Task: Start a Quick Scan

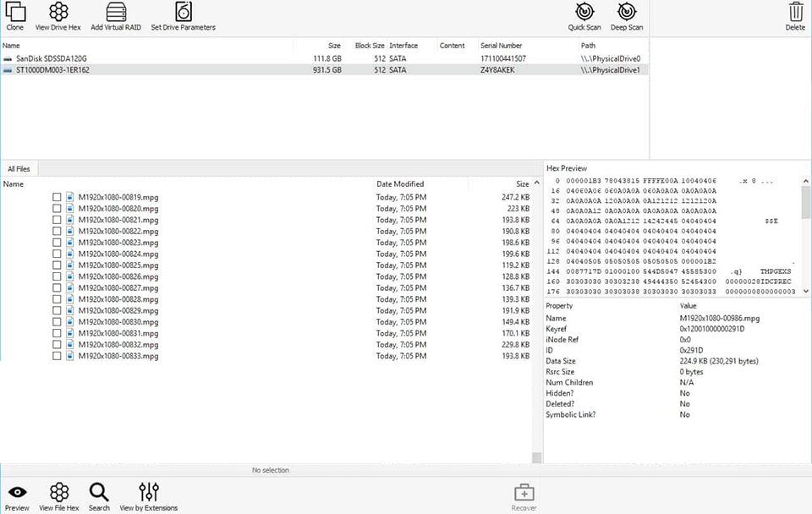Action: 584,15
